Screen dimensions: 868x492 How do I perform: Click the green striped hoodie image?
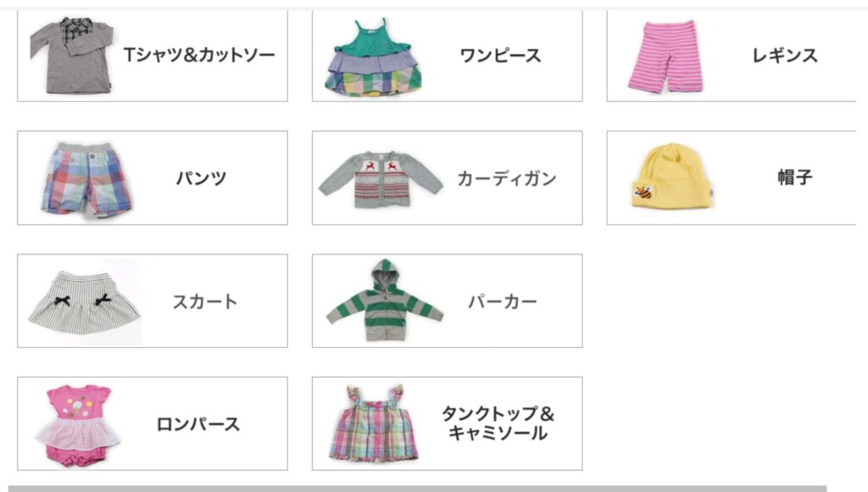coord(384,299)
